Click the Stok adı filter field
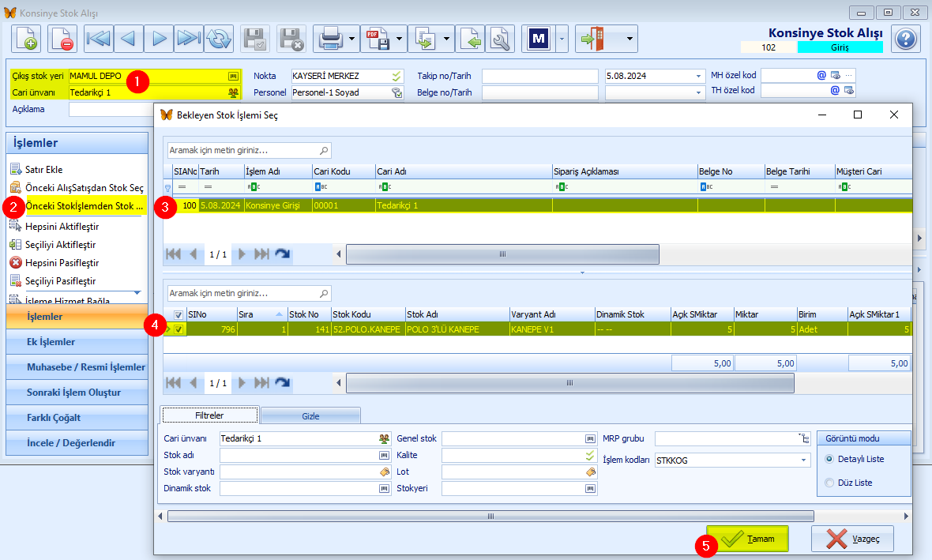Screen dimensions: 932x560 point(299,456)
